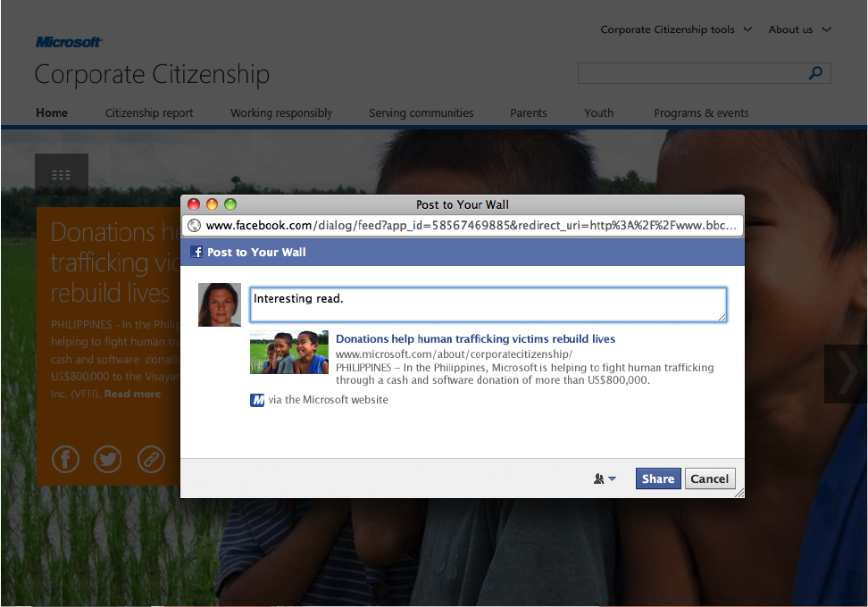The height and width of the screenshot is (607, 868).
Task: Open the Twitter share icon
Action: [x=108, y=459]
